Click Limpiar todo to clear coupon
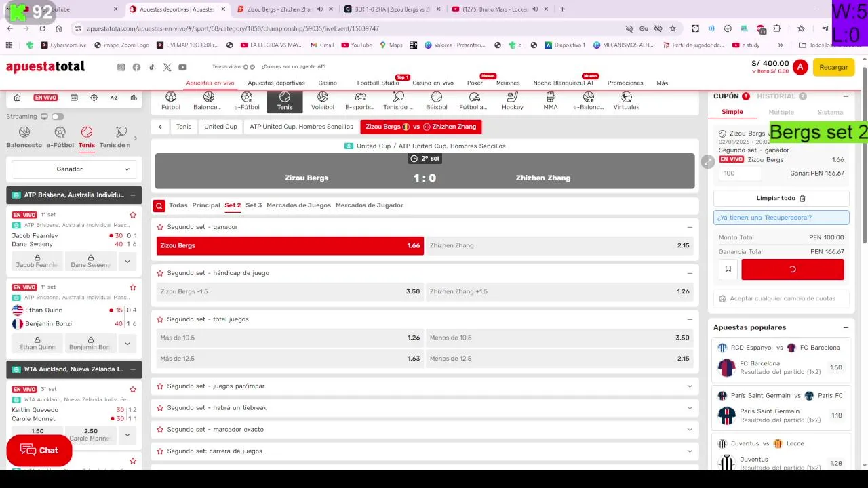Image resolution: width=868 pixels, height=488 pixels. tap(781, 199)
